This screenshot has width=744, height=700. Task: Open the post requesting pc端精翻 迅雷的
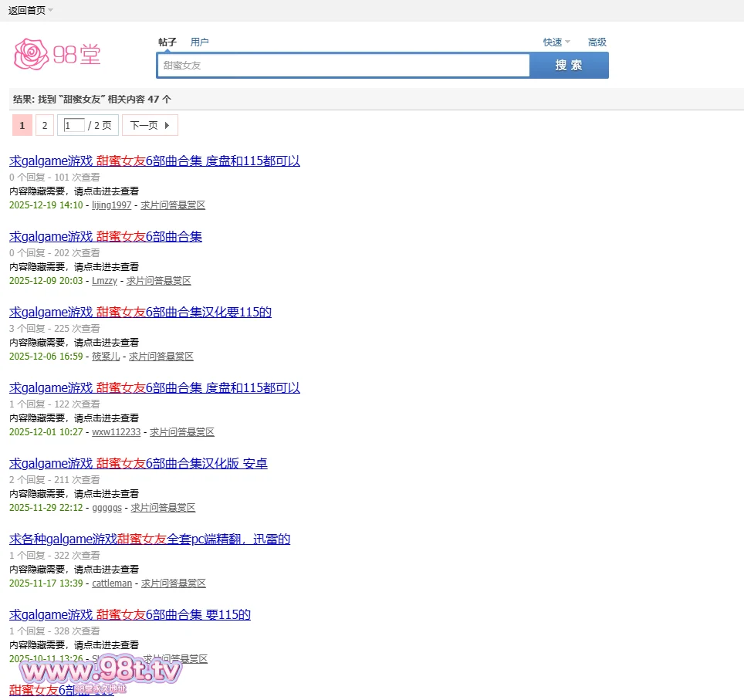coord(150,539)
